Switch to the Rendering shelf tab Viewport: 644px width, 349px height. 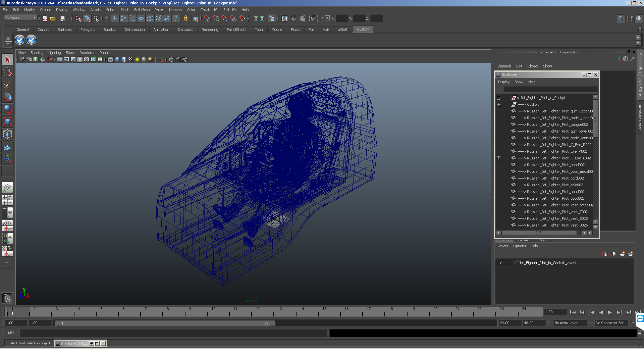click(x=210, y=30)
